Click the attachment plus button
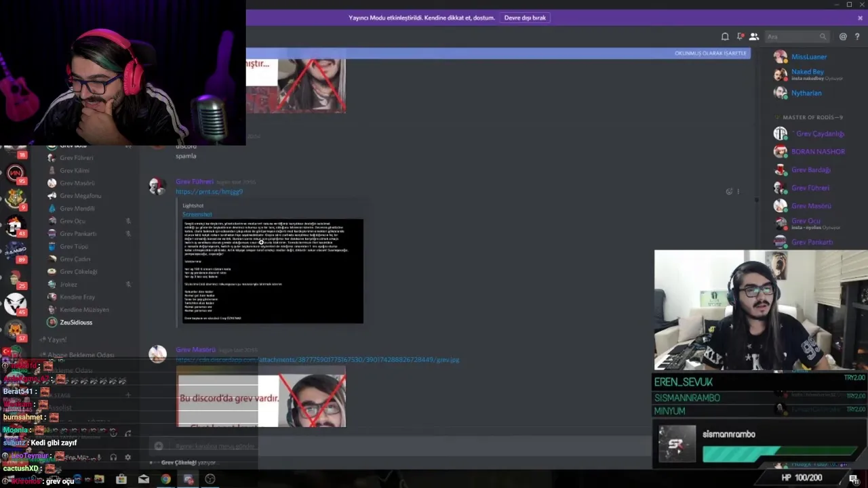 coord(159,446)
